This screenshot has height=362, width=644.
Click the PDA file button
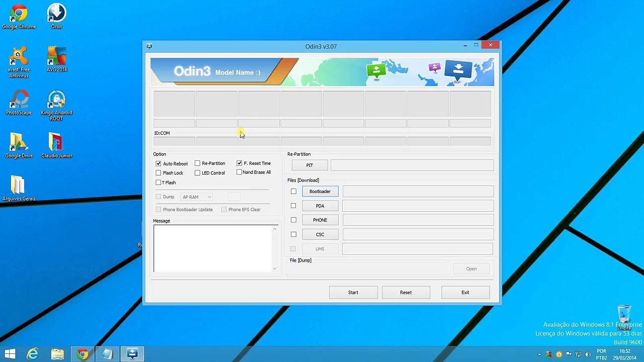320,206
